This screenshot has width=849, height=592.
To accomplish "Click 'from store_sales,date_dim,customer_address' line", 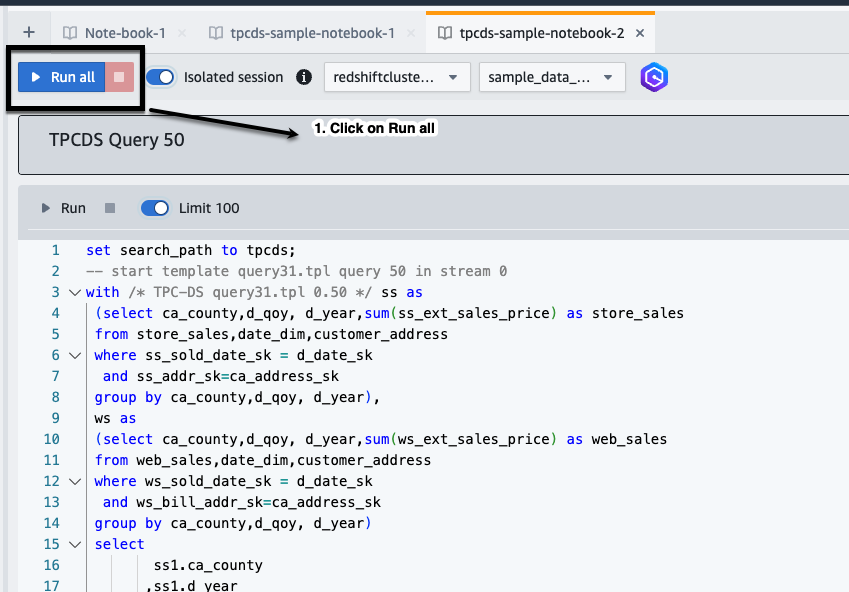I will click(271, 334).
